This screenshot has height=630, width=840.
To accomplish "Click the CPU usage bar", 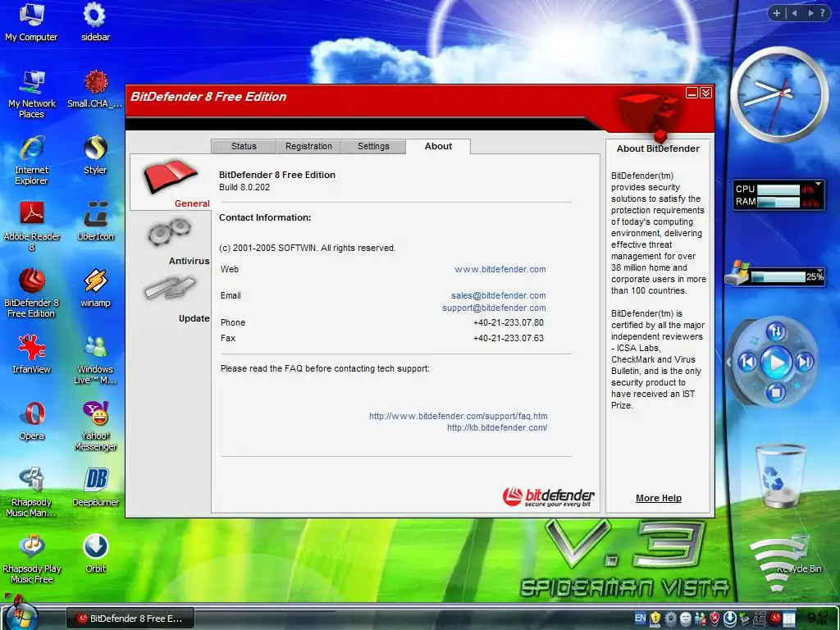I will click(x=778, y=189).
